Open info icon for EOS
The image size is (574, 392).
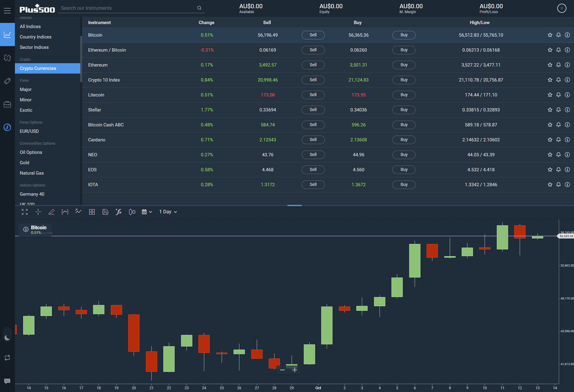click(567, 170)
